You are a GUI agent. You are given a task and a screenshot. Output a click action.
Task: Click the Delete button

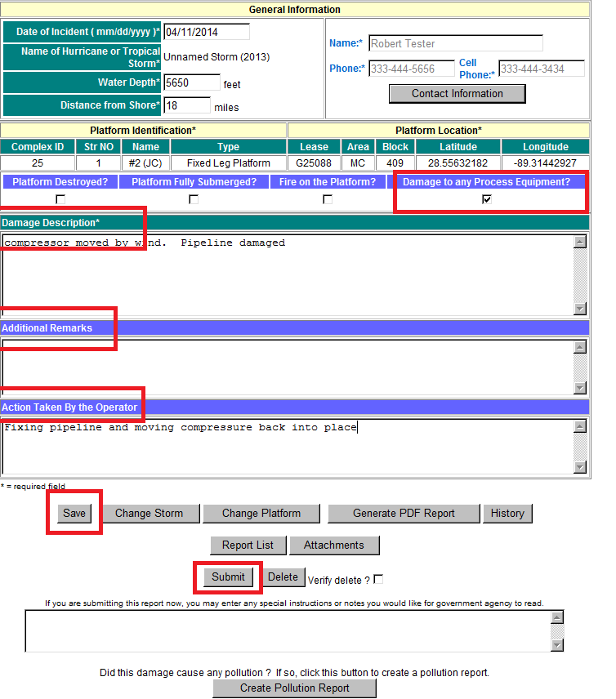283,577
